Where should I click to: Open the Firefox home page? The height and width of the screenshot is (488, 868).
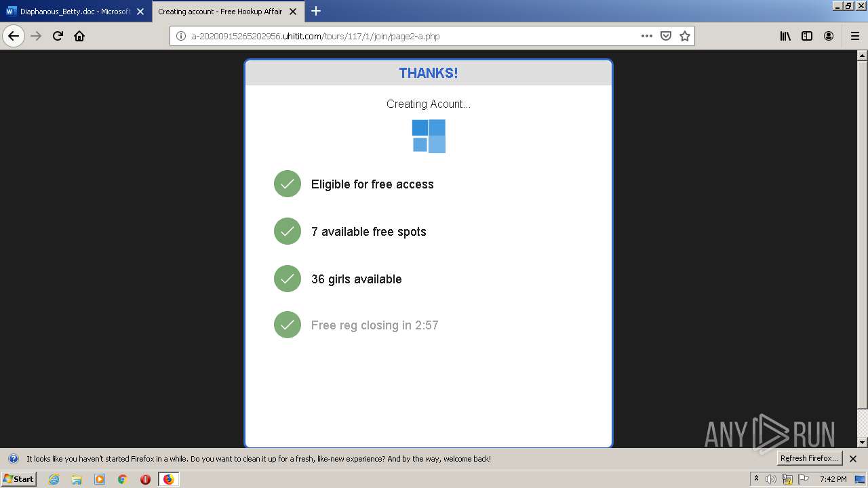click(x=79, y=36)
